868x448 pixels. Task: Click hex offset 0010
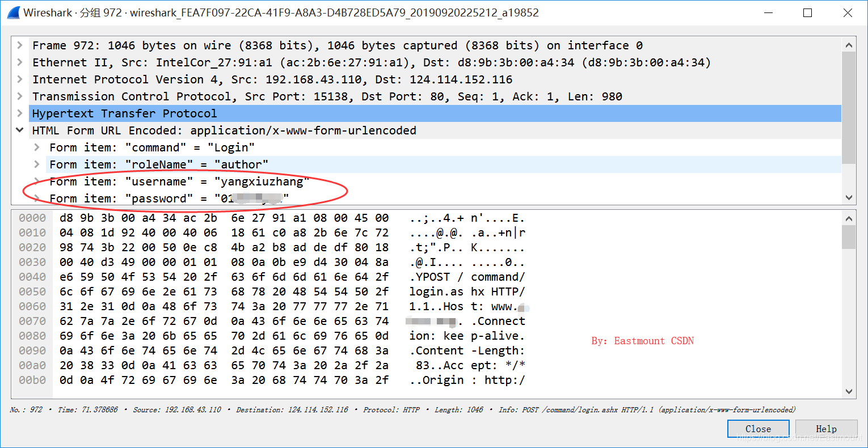coord(32,233)
